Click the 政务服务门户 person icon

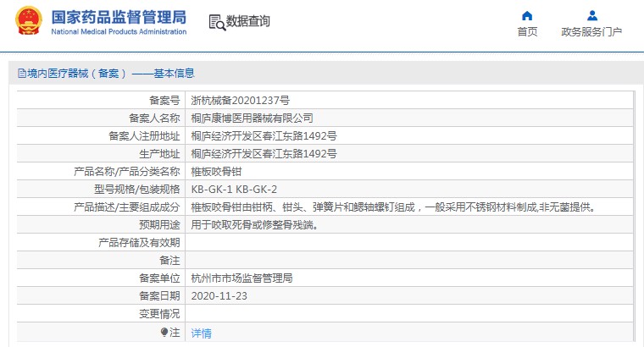click(591, 16)
